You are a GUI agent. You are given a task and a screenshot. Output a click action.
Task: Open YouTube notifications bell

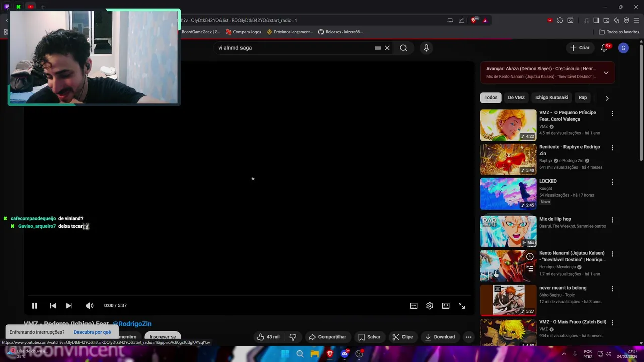604,48
